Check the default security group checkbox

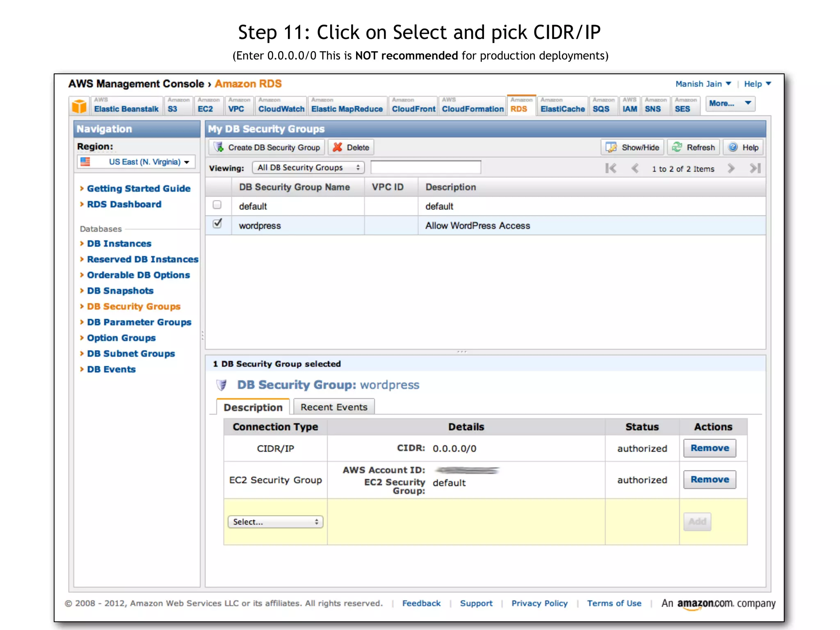point(217,205)
